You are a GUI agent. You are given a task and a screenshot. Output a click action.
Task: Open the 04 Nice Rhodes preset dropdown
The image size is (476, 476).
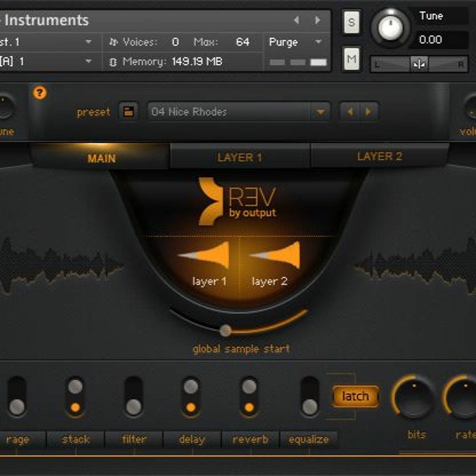click(320, 112)
